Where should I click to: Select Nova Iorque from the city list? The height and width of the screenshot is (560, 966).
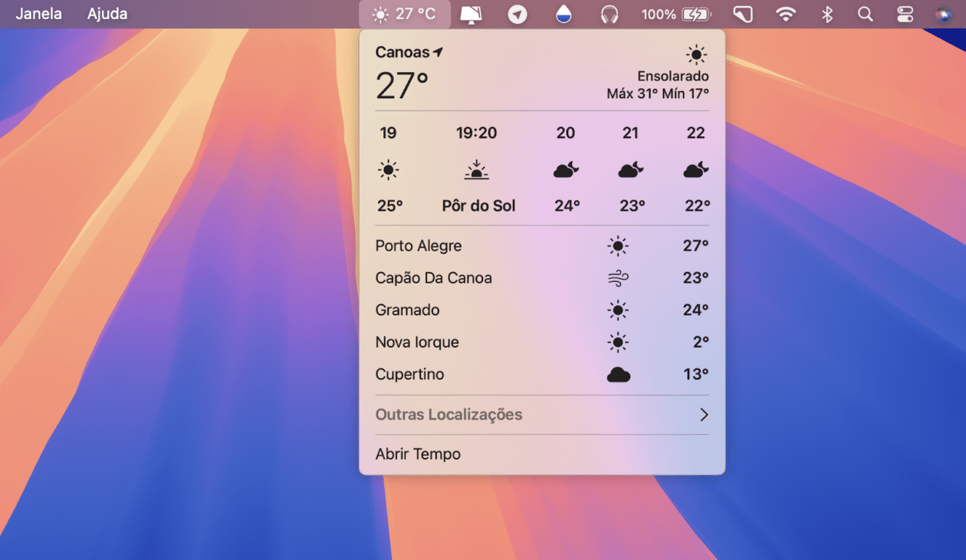point(417,342)
